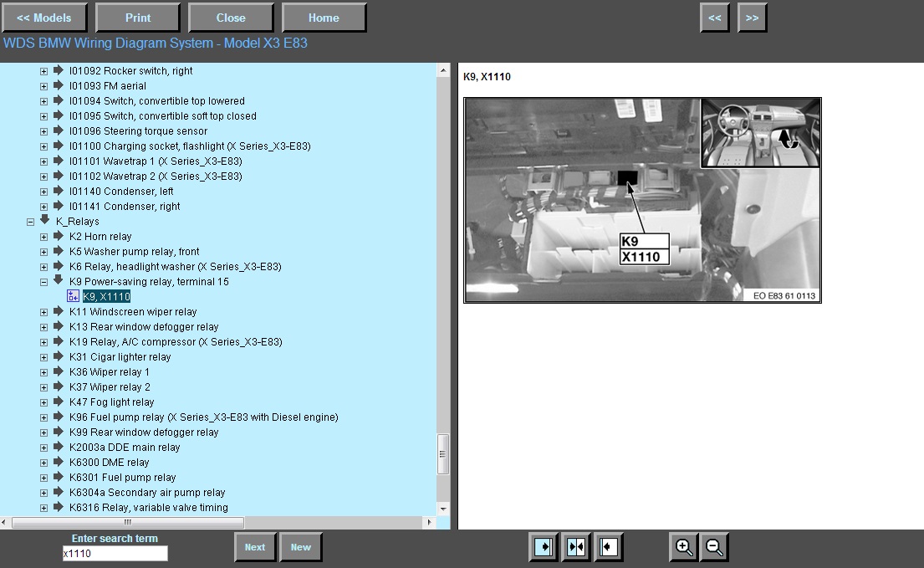Image resolution: width=924 pixels, height=568 pixels.
Task: Select K6301 Fuel pump relay item
Action: coord(122,478)
